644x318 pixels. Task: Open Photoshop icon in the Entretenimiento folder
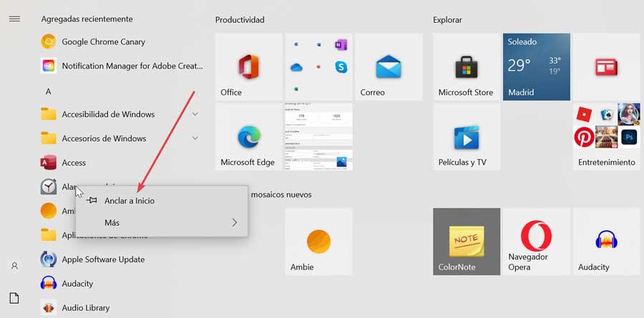tap(629, 137)
